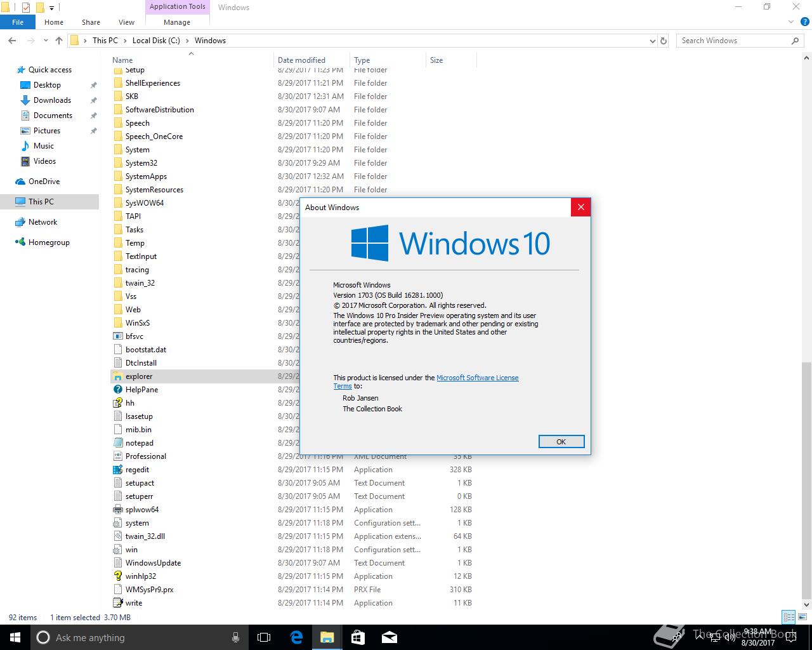This screenshot has width=812, height=650.
Task: Click the Back navigation arrow
Action: (x=12, y=41)
